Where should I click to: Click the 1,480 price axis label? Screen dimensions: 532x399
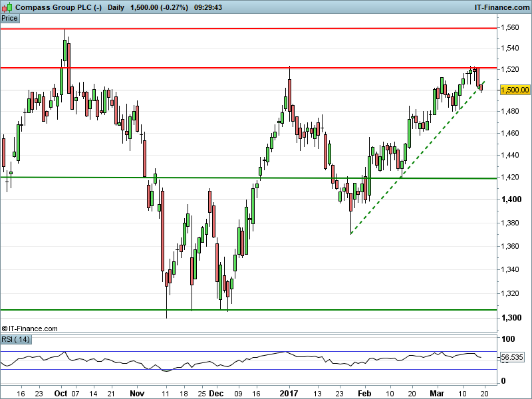[x=510, y=111]
